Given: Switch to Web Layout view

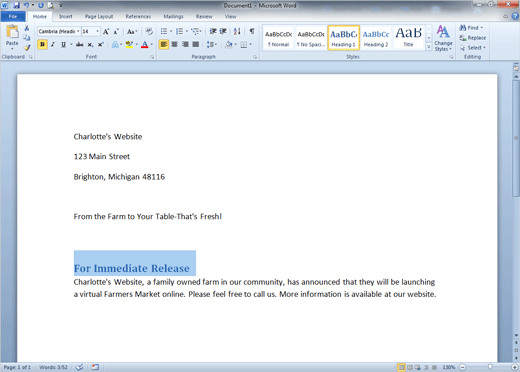Looking at the screenshot, I should coord(418,367).
